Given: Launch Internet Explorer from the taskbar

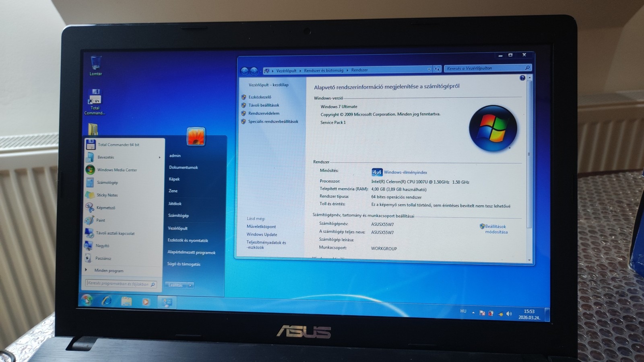Looking at the screenshot, I should click(x=107, y=300).
